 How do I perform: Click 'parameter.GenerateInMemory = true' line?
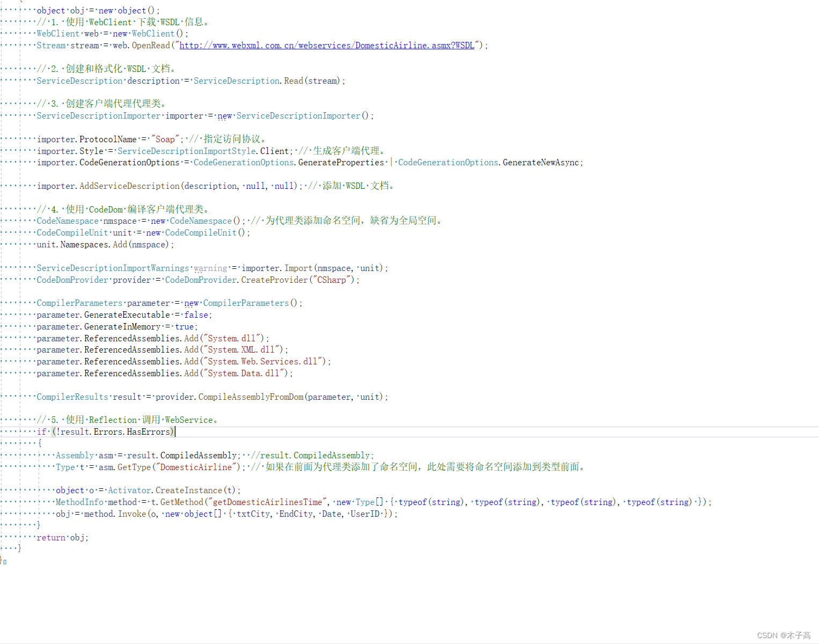(x=118, y=327)
